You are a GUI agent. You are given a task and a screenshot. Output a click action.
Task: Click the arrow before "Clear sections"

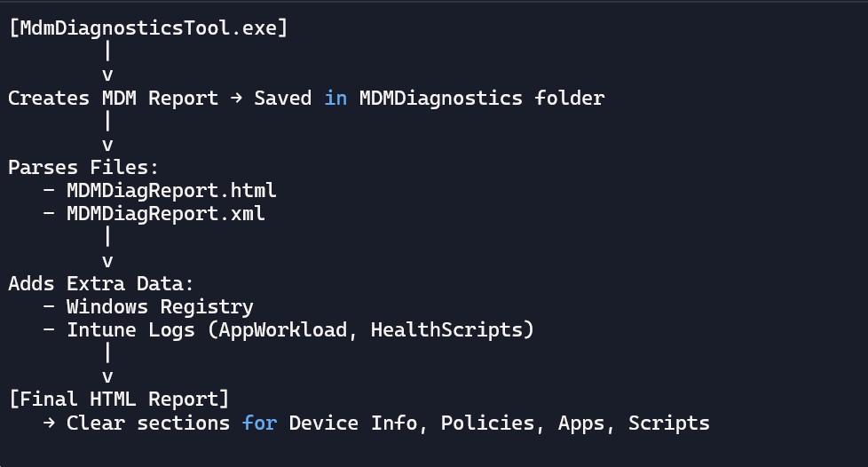(x=49, y=423)
